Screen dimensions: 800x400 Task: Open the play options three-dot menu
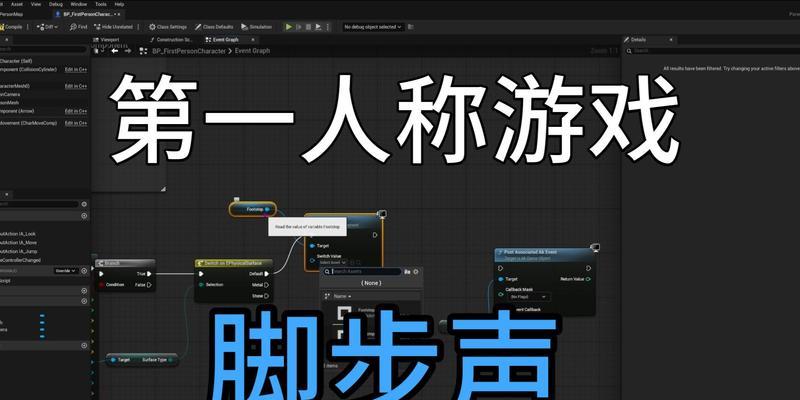(328, 27)
